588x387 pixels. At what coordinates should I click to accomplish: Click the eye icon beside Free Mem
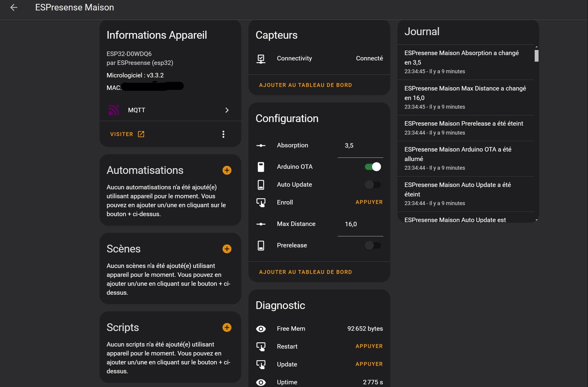261,329
